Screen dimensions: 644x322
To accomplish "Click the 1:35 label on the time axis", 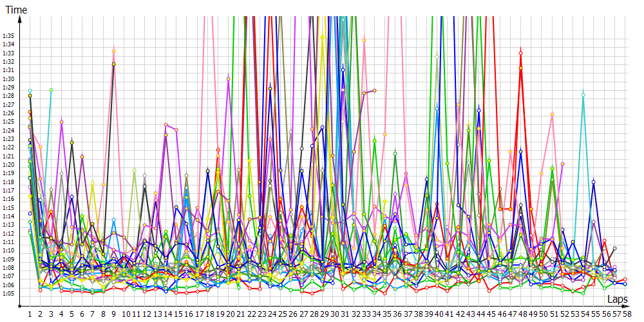I will coord(9,35).
